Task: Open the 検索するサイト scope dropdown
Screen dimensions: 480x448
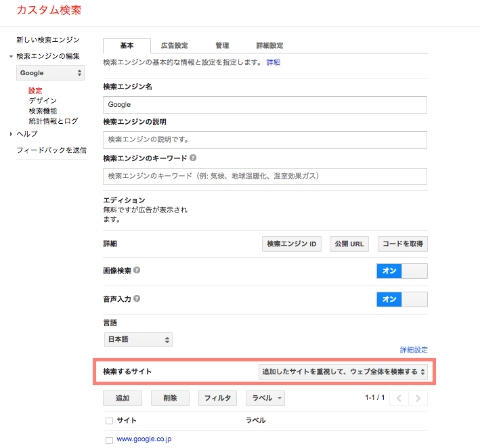Action: pyautogui.click(x=343, y=372)
